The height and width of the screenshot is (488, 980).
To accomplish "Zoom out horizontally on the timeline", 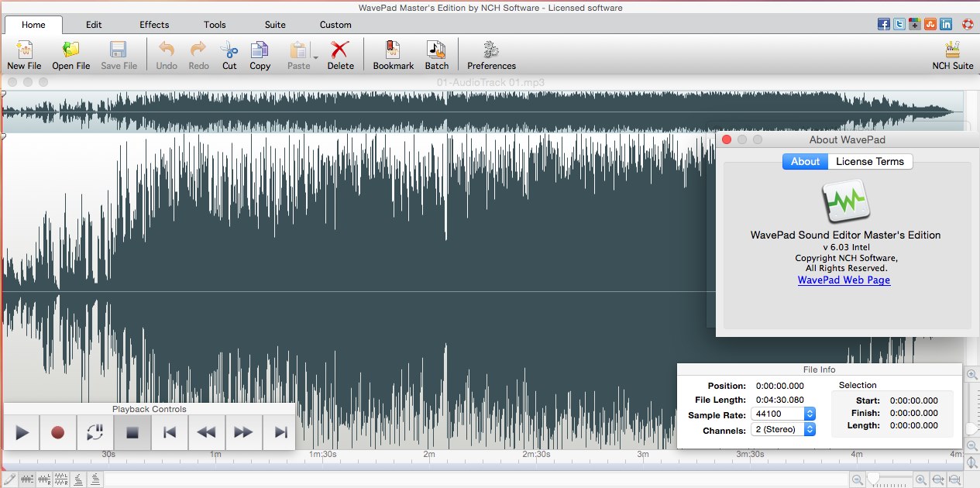I will coord(856,479).
